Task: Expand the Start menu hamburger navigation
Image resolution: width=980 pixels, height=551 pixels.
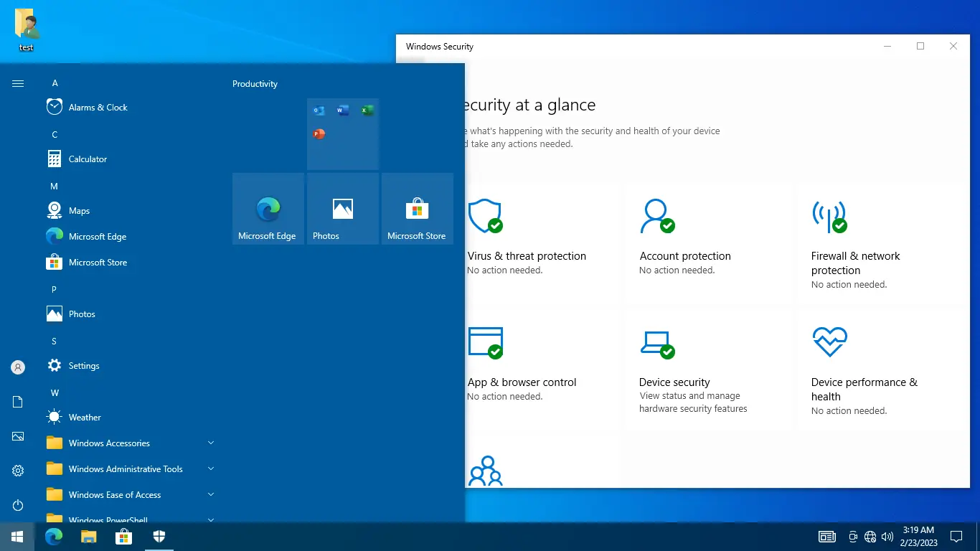Action: [x=18, y=84]
